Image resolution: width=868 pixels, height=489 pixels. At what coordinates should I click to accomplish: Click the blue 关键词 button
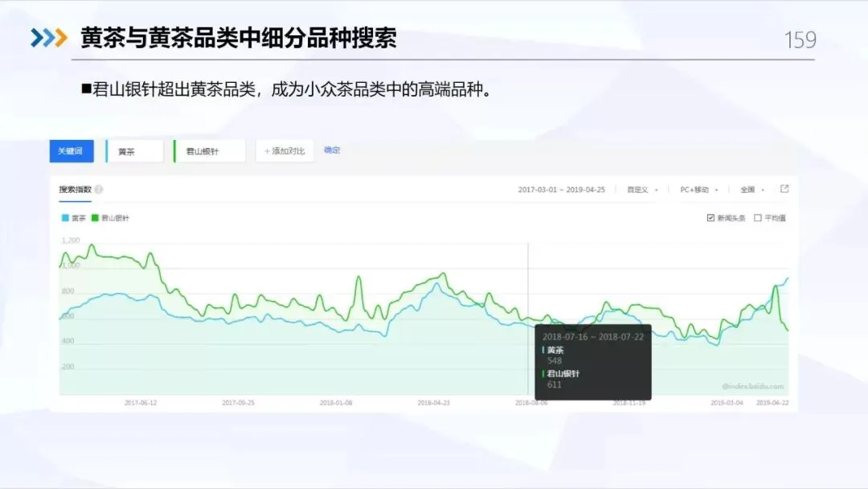click(x=72, y=151)
